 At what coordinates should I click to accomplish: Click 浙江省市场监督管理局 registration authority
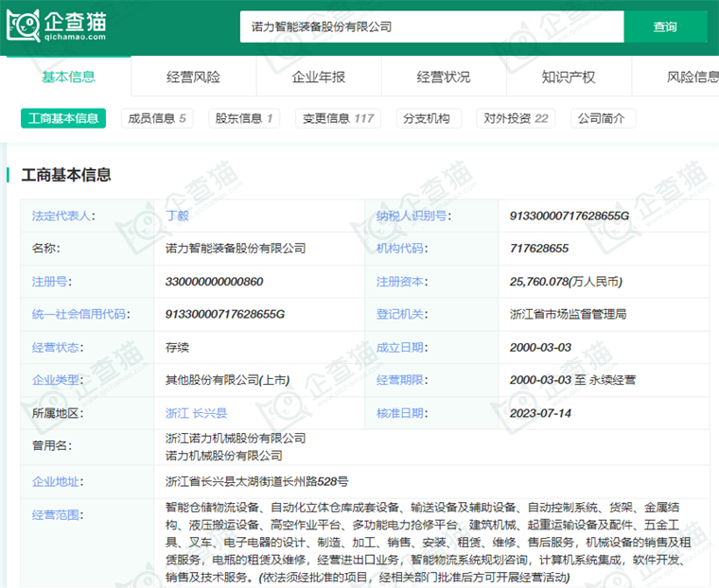[x=569, y=314]
